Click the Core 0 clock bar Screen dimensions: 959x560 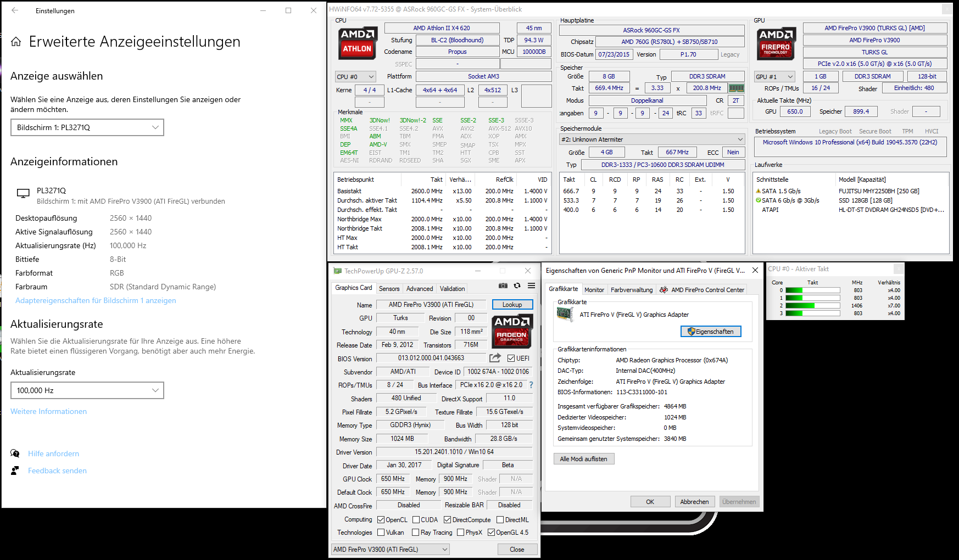pyautogui.click(x=813, y=290)
